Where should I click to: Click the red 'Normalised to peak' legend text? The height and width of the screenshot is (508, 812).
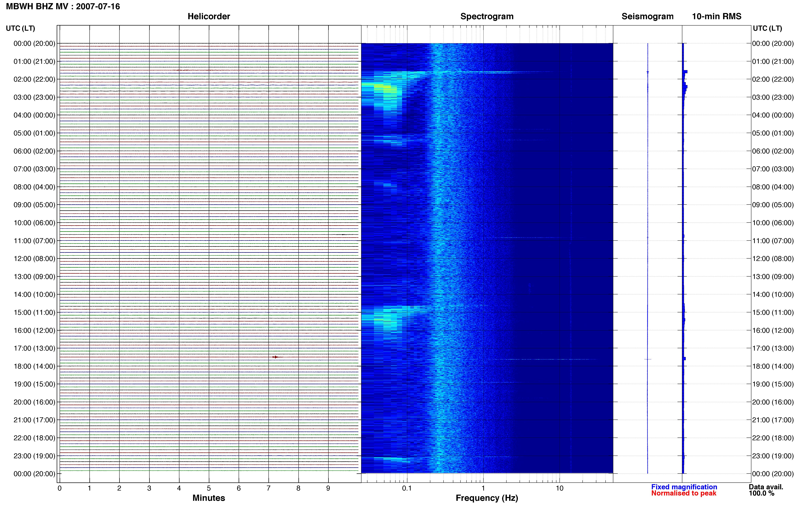pos(684,493)
